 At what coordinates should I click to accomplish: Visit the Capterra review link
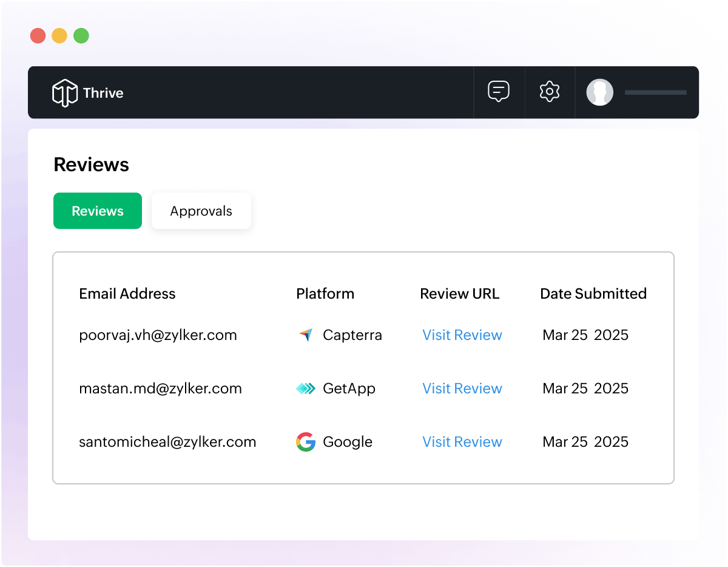point(462,334)
